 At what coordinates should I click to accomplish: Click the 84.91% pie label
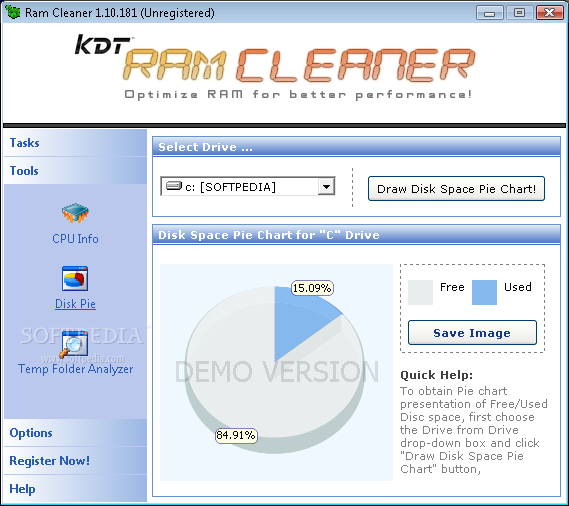pos(236,435)
